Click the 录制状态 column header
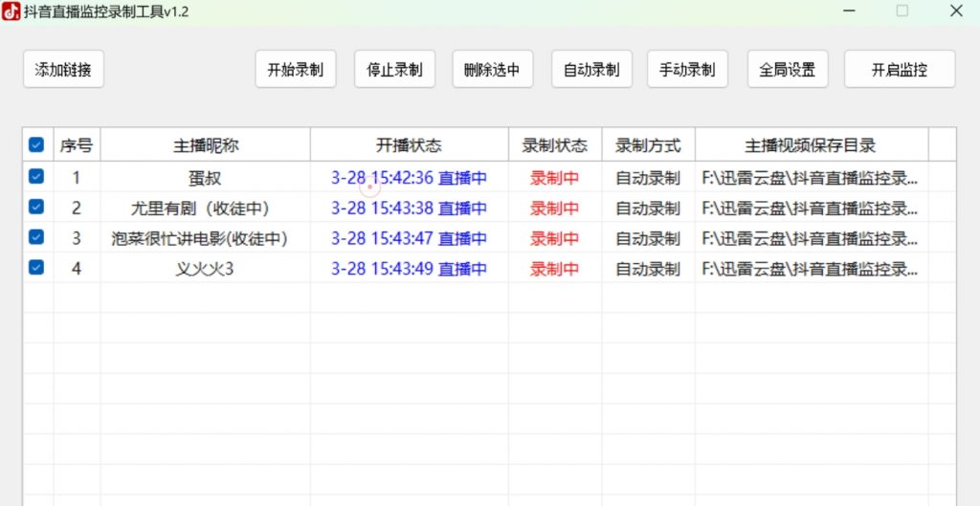This screenshot has width=980, height=506. (x=555, y=145)
